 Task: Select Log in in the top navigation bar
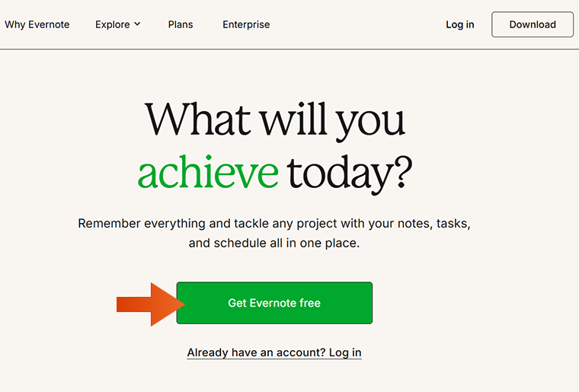click(459, 24)
